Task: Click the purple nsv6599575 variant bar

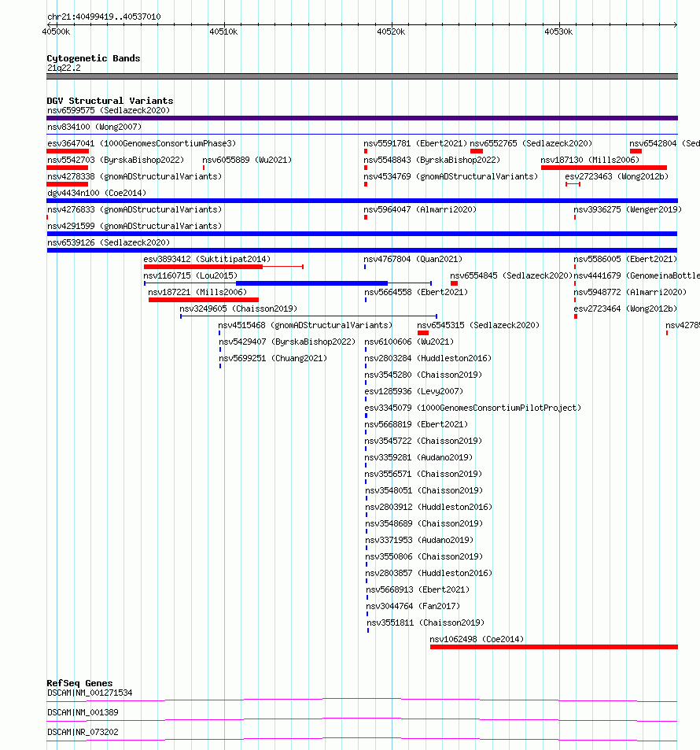Action: 362,118
